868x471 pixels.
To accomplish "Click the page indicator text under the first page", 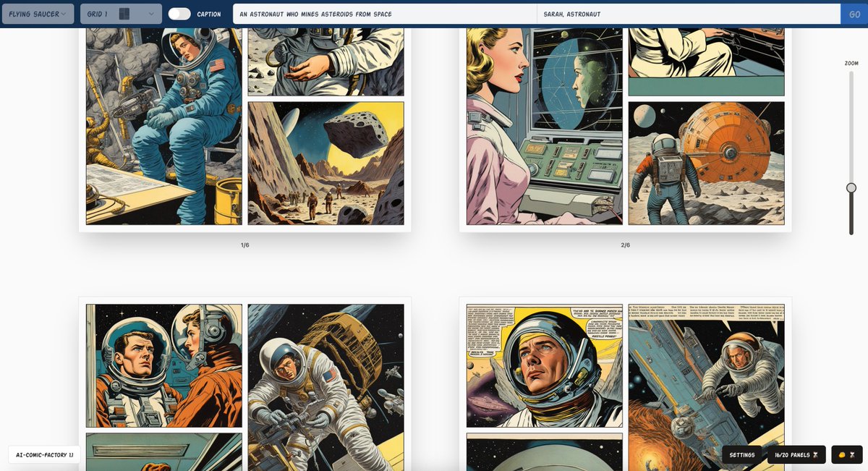I will tap(244, 245).
